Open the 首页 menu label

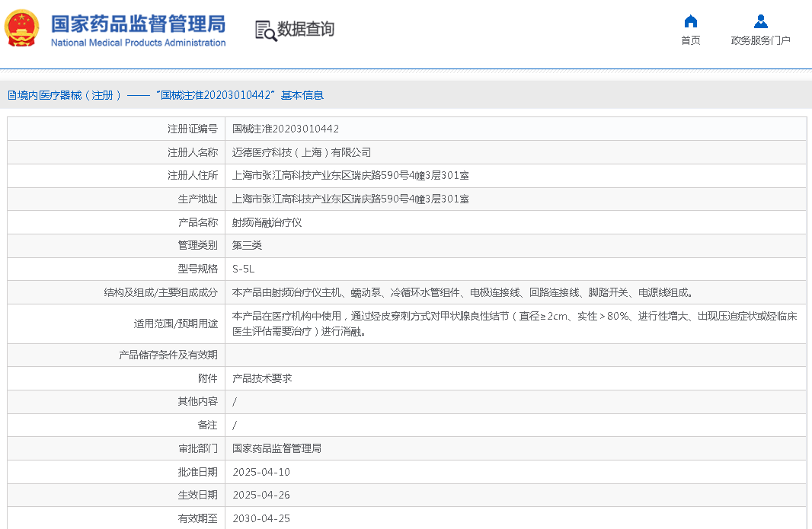(690, 40)
